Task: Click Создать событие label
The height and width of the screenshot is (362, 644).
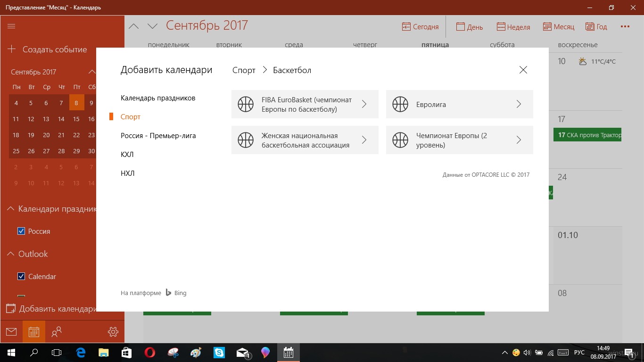Action: [x=55, y=49]
